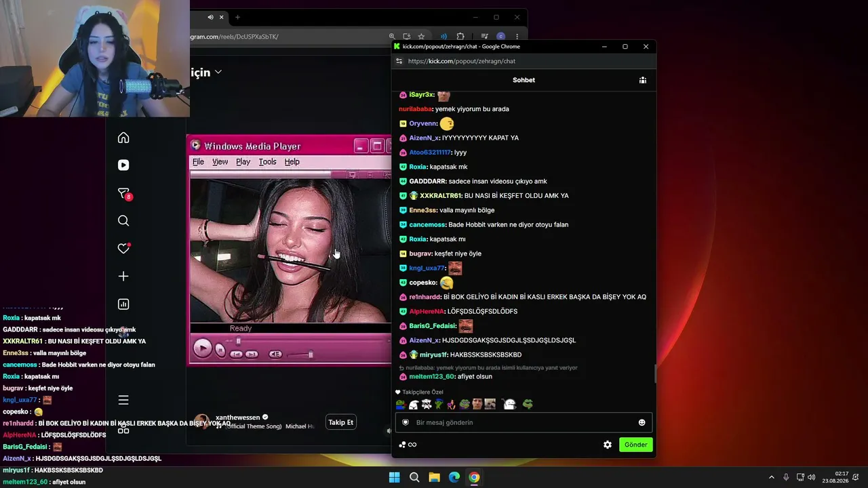Screen dimensions: 868x488
Task: Click the next track button in Media Player
Action: (252, 354)
